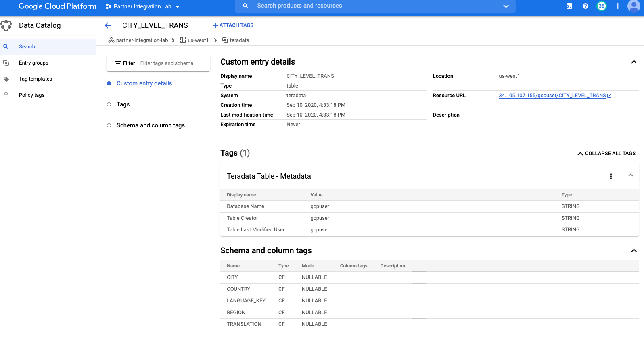Viewport: 644px width, 342px height.
Task: Click the CITY_LEVEL_TRANS page title
Action: pyautogui.click(x=155, y=25)
